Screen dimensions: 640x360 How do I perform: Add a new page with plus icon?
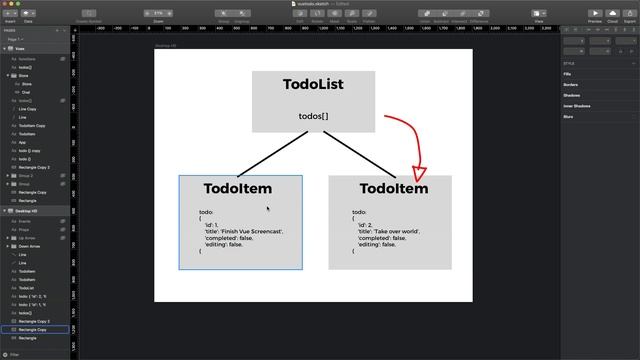tap(57, 30)
